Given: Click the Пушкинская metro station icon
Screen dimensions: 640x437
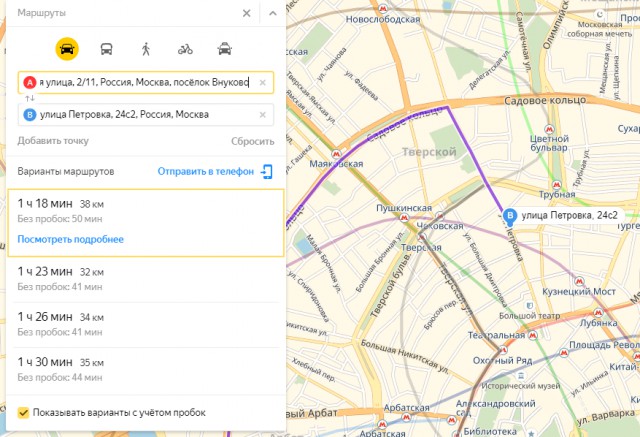Looking at the screenshot, I should tap(404, 218).
